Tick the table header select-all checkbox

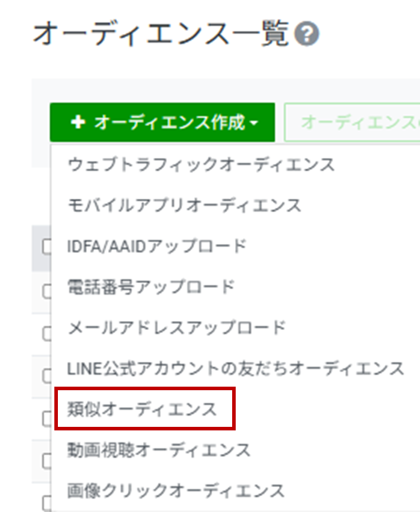(47, 248)
